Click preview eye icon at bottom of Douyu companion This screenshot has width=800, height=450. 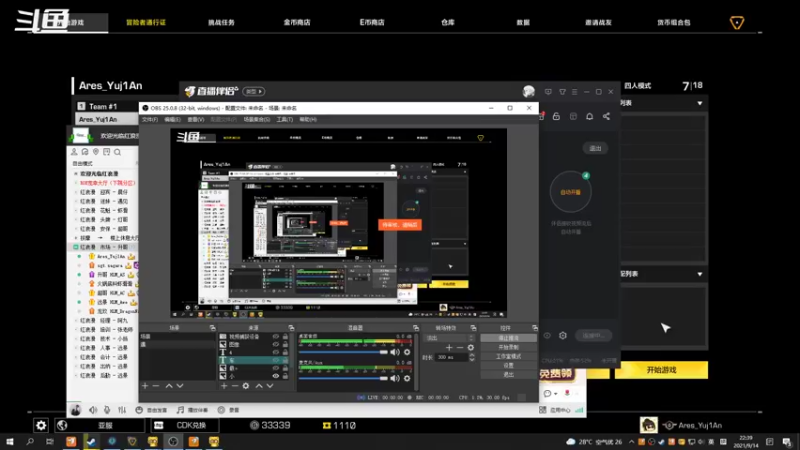tap(547, 336)
